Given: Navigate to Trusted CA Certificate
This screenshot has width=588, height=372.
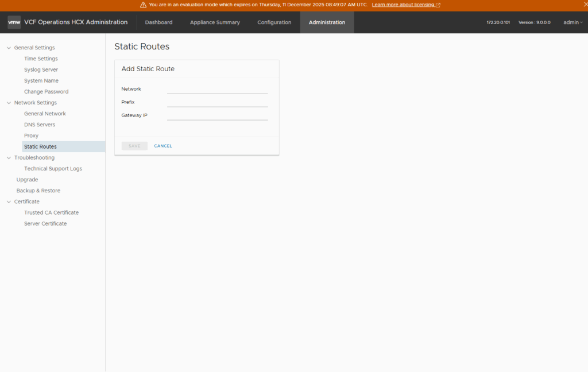Looking at the screenshot, I should tap(51, 212).
